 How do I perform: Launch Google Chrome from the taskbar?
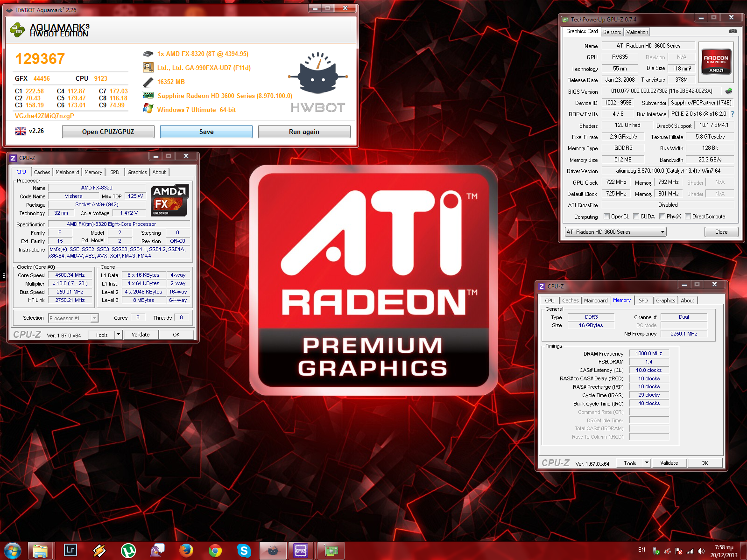pos(215,551)
